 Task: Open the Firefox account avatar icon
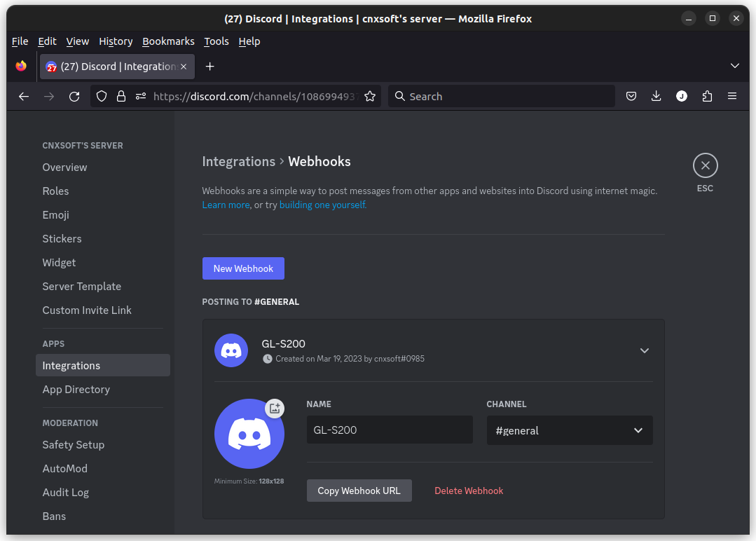point(681,97)
